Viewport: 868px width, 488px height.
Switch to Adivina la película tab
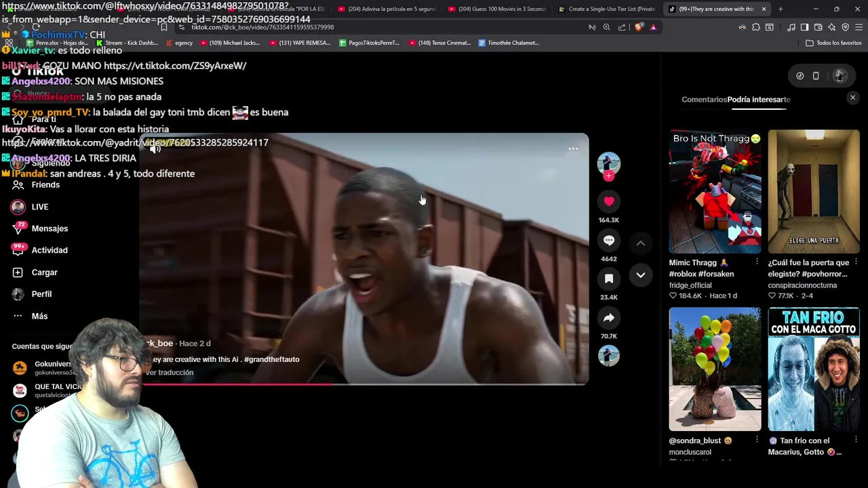click(x=387, y=9)
